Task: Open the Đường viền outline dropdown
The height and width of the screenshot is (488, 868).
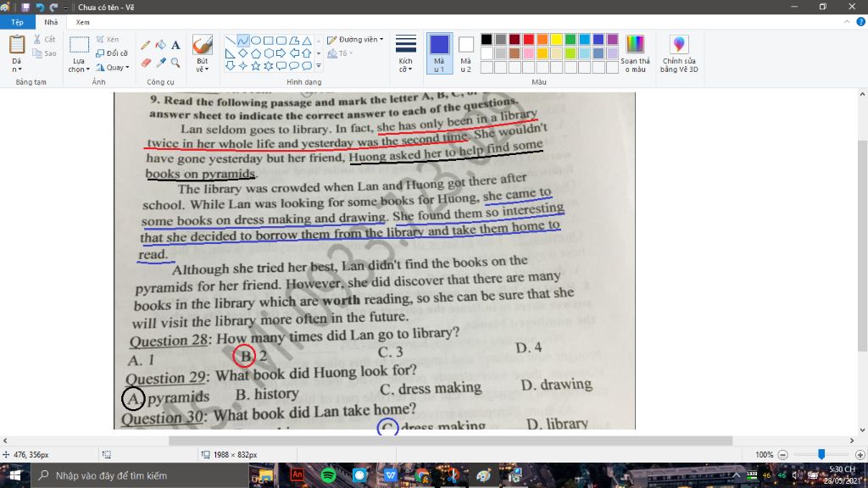Action: point(355,39)
